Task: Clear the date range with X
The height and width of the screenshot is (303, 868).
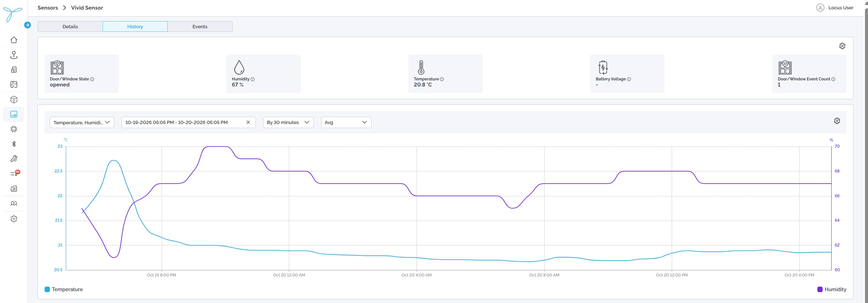Action: click(248, 122)
